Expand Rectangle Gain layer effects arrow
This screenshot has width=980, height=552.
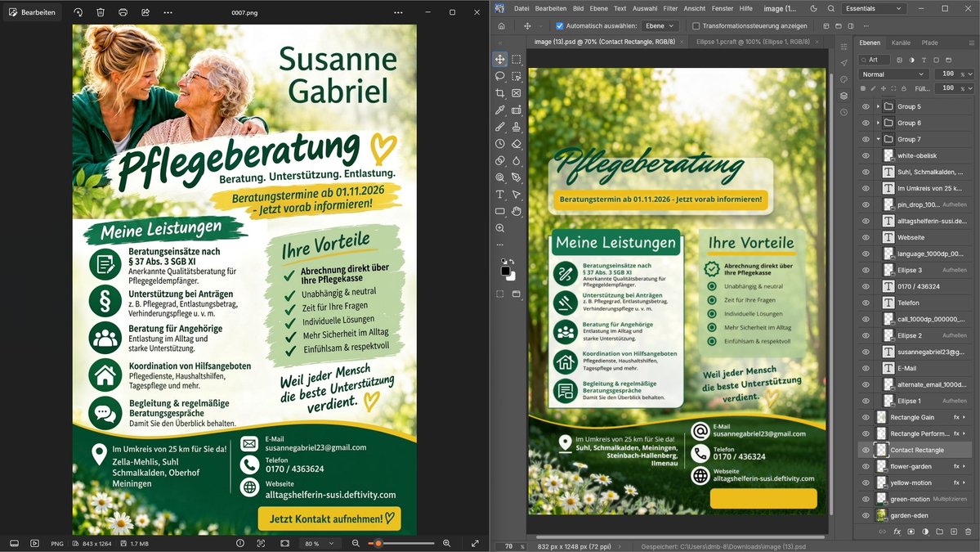click(964, 418)
